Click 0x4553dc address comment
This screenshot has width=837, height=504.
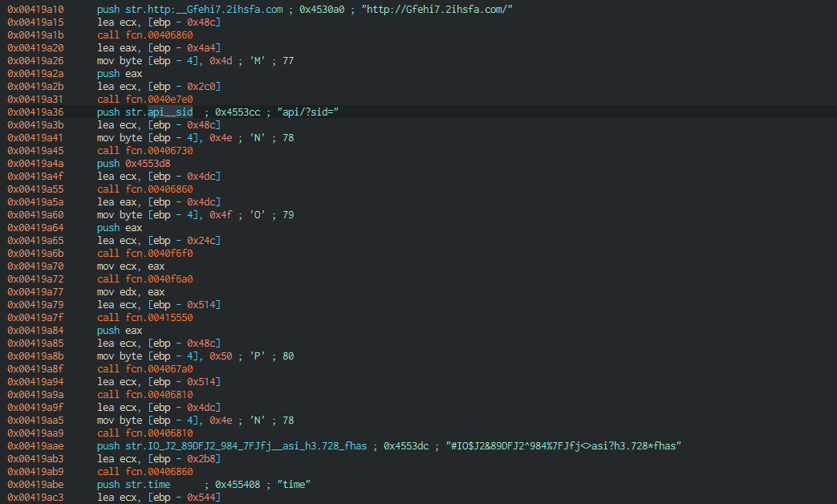(406, 445)
